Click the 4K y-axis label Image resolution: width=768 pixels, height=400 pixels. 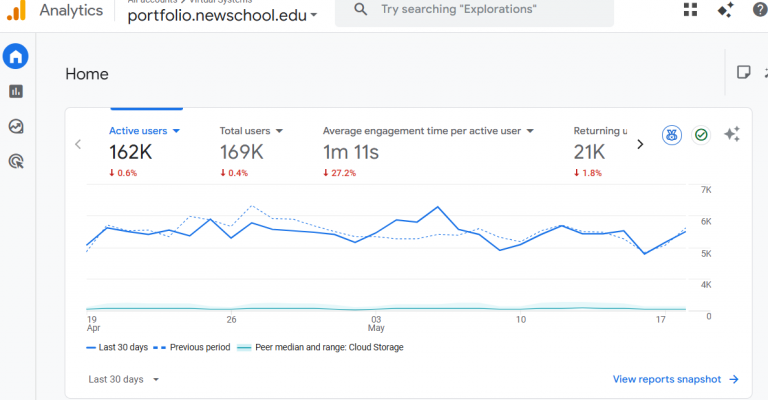pyautogui.click(x=706, y=285)
